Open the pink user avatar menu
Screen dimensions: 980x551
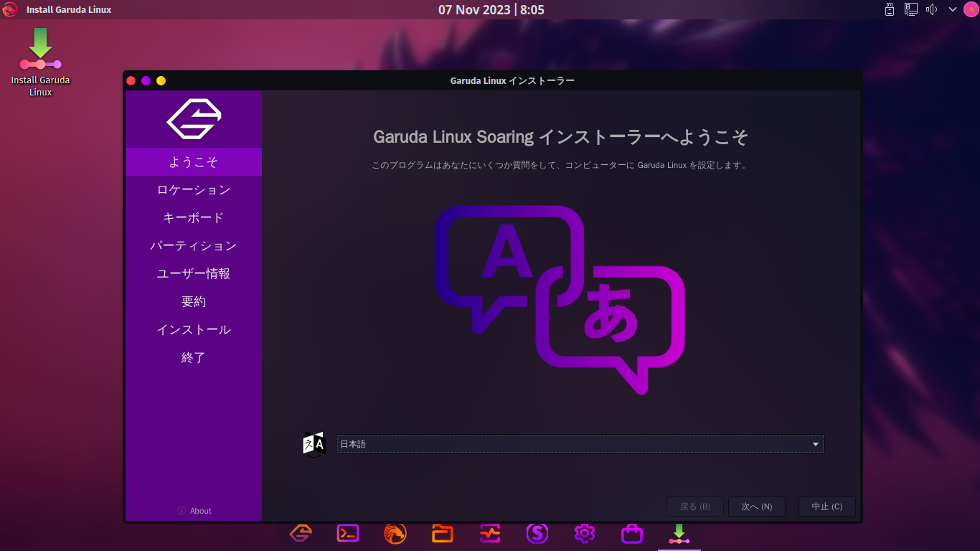(x=971, y=9)
